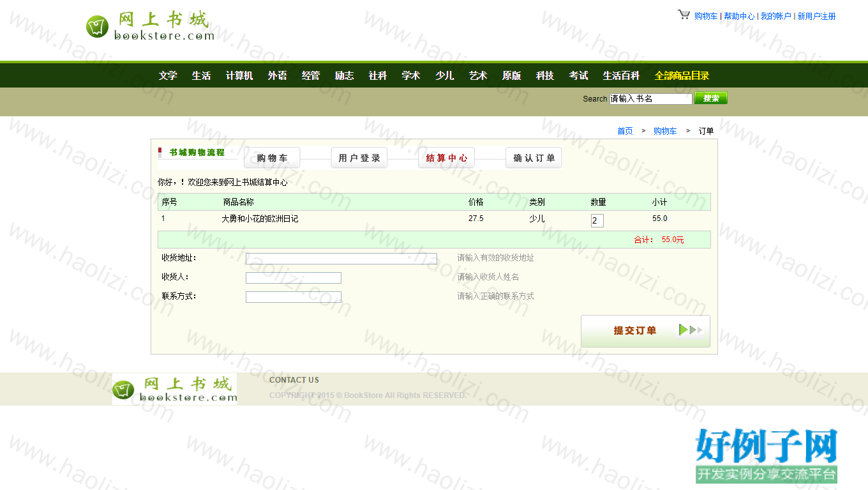Submit order with 提交订单 button
The image size is (868, 490).
click(x=645, y=331)
